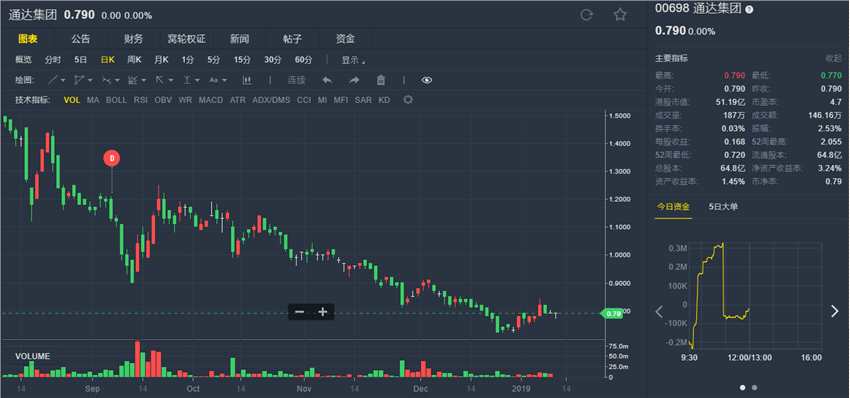Image resolution: width=850 pixels, height=398 pixels.
Task: Toggle the BOLL indicator
Action: [x=116, y=100]
